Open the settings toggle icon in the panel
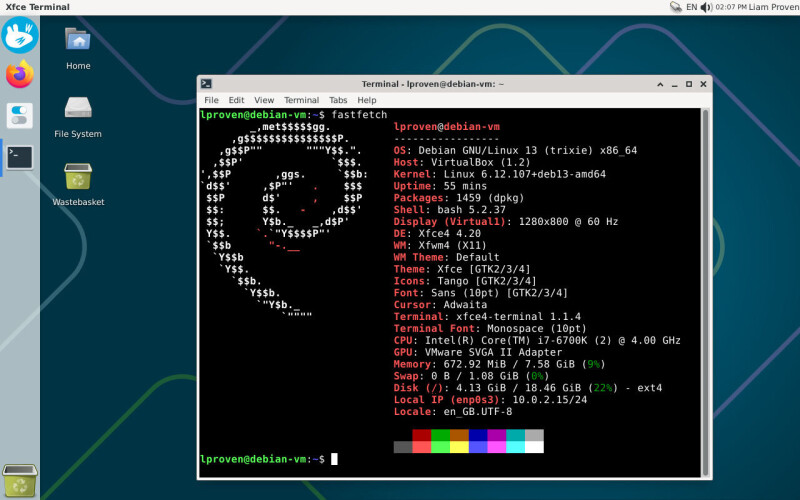This screenshot has height=500, width=800. coord(19,115)
